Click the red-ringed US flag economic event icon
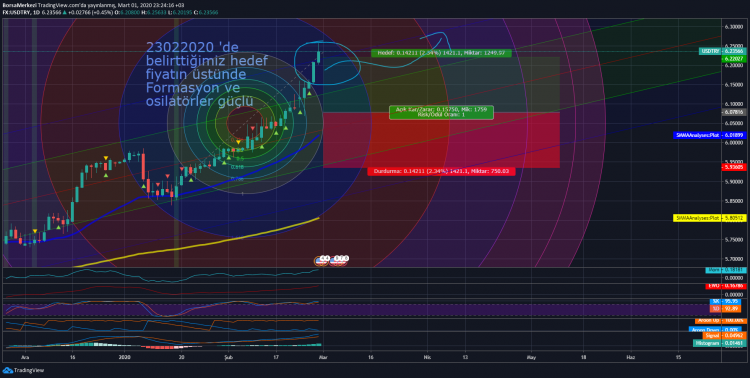This screenshot has height=378, width=750. [x=339, y=260]
